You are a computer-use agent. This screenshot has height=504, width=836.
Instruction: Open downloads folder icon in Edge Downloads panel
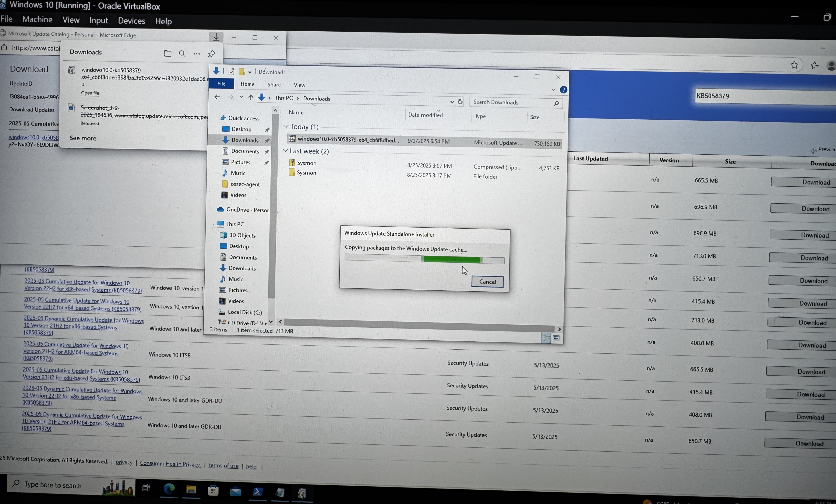pyautogui.click(x=167, y=53)
